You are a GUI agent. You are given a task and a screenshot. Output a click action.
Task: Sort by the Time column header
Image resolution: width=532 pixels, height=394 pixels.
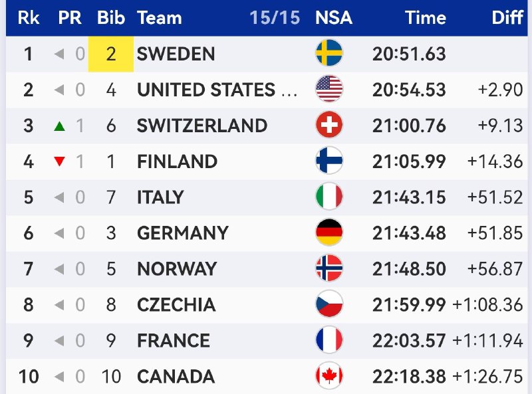coord(425,18)
